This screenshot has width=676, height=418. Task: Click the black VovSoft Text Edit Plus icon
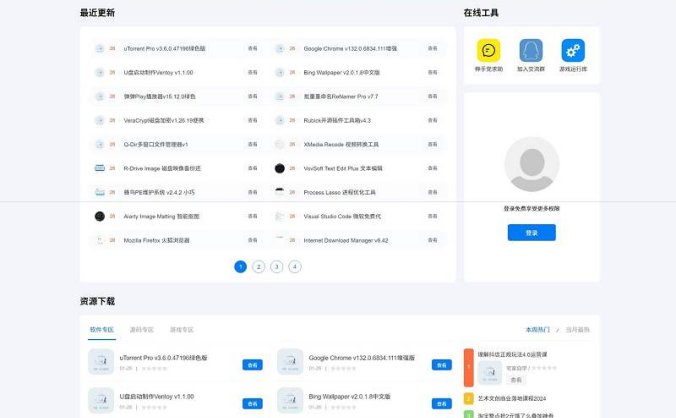click(280, 168)
